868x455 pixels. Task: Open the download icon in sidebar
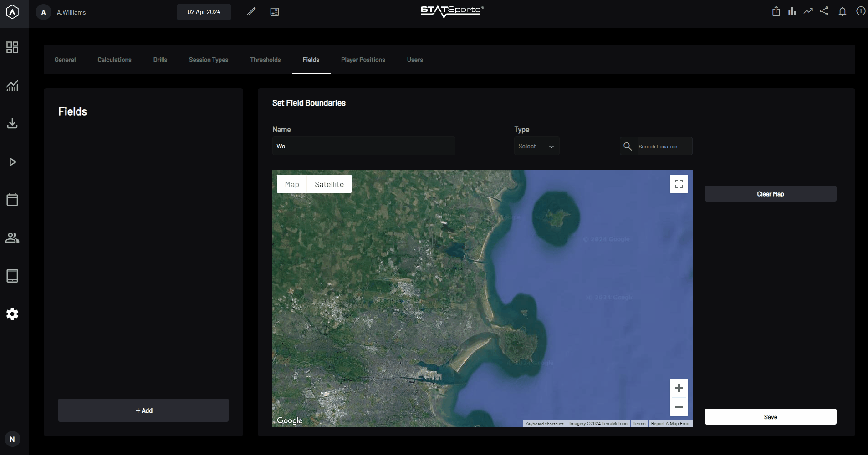12,123
